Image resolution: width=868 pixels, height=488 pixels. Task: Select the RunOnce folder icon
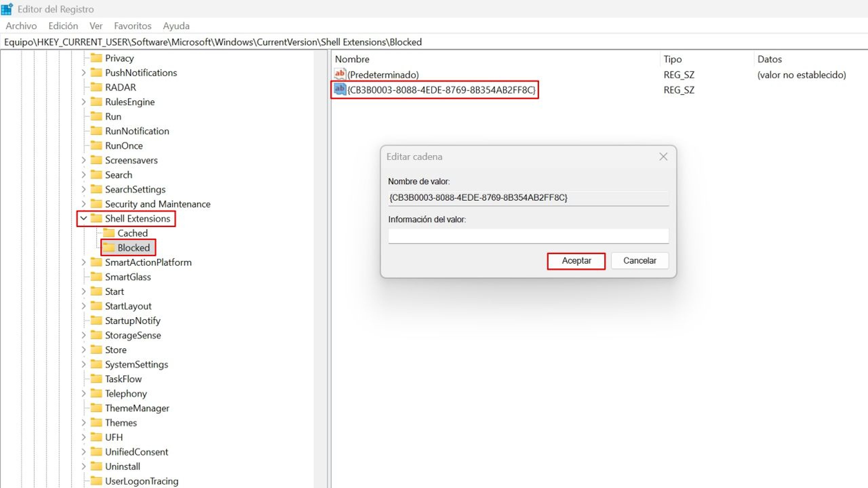click(96, 145)
